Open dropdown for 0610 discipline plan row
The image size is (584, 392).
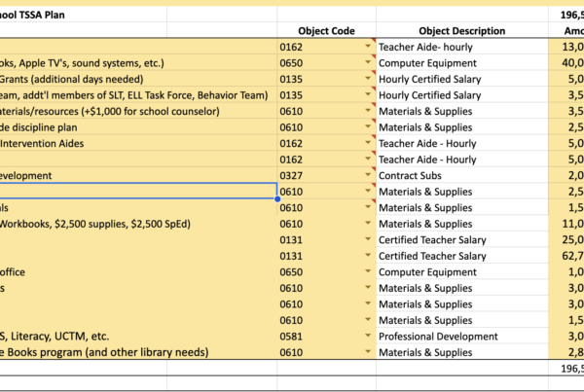pyautogui.click(x=368, y=126)
